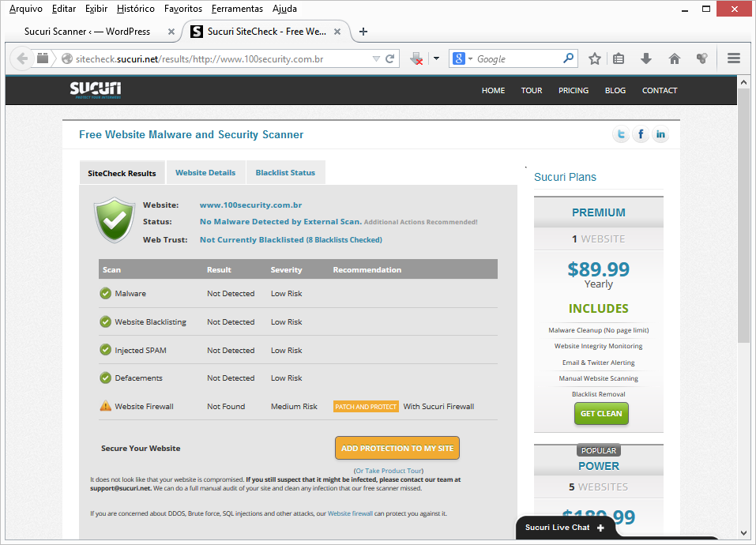Click the scrollbar down arrow
This screenshot has width=756, height=545.
743,532
